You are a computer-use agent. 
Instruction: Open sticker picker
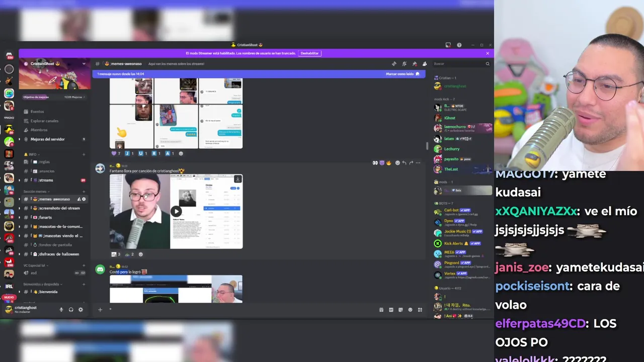[x=400, y=310]
